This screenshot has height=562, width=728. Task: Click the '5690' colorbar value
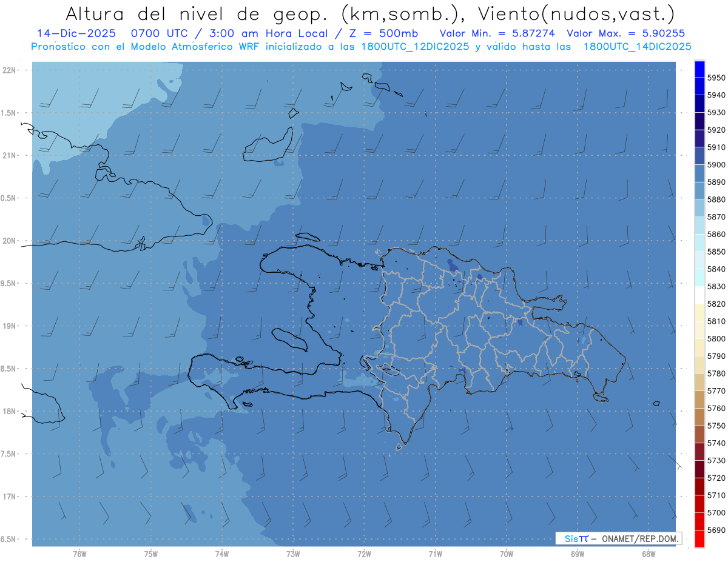pyautogui.click(x=716, y=530)
